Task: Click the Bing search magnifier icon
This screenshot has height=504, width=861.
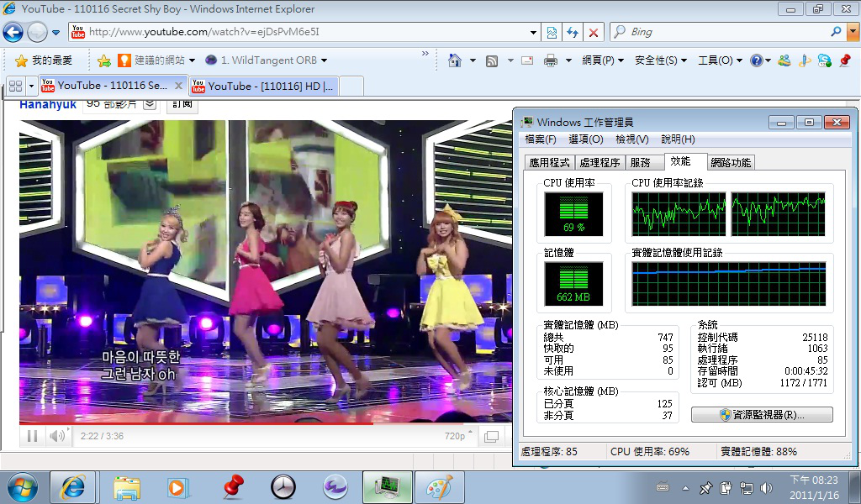Action: point(837,32)
